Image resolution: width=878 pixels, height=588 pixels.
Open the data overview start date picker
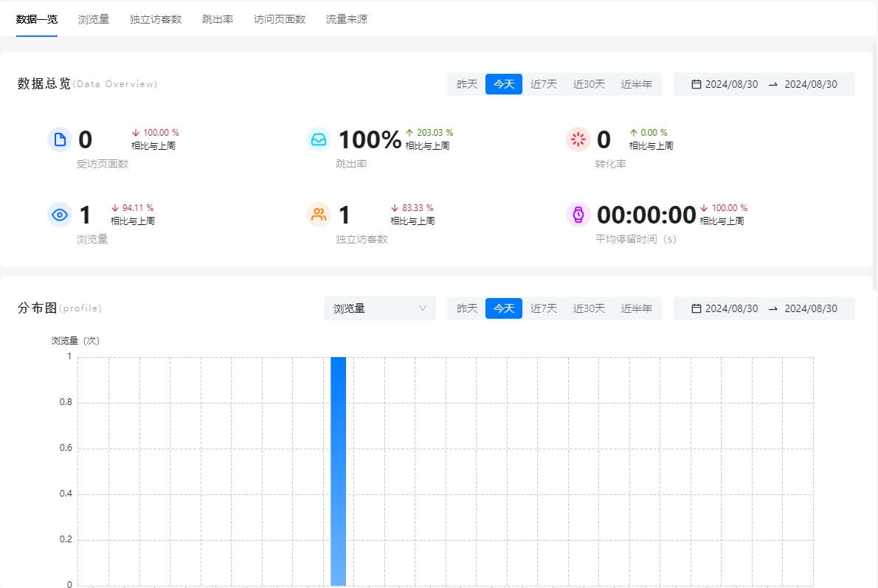(x=731, y=84)
